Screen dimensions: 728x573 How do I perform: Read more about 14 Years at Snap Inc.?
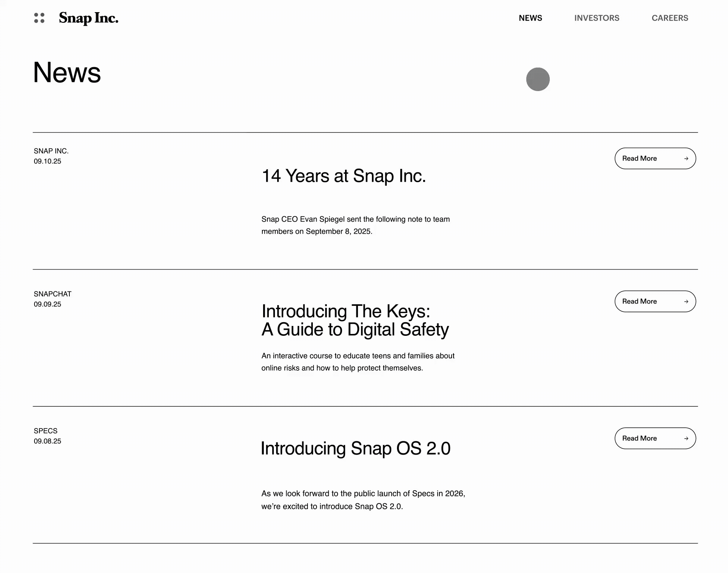click(x=655, y=159)
